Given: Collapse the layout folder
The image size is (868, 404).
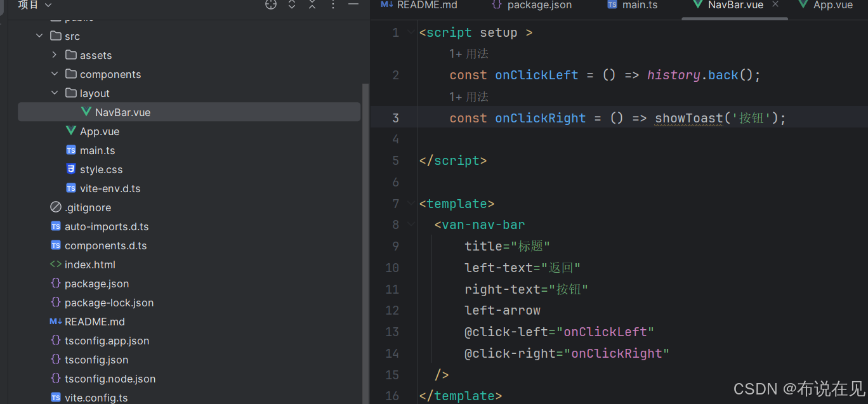Looking at the screenshot, I should tap(55, 93).
